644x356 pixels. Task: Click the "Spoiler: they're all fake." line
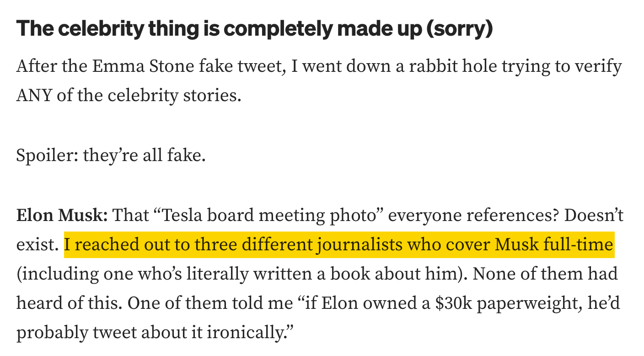point(111,156)
